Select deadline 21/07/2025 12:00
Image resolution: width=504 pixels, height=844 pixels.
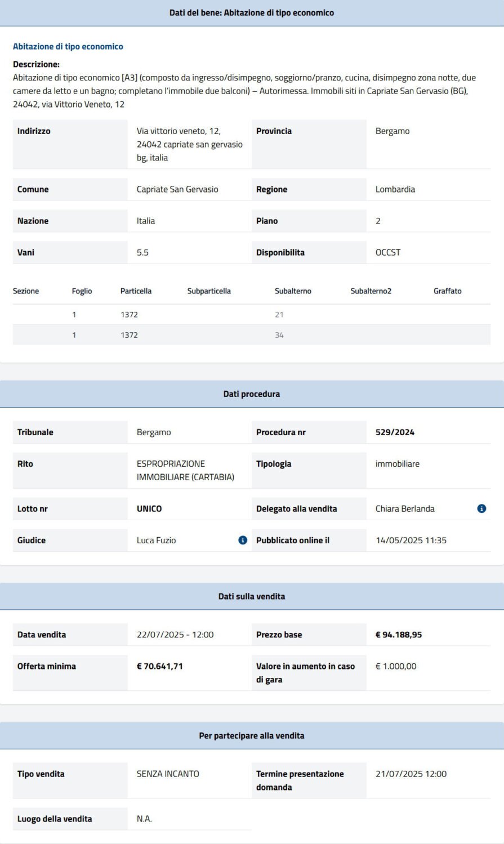(411, 774)
